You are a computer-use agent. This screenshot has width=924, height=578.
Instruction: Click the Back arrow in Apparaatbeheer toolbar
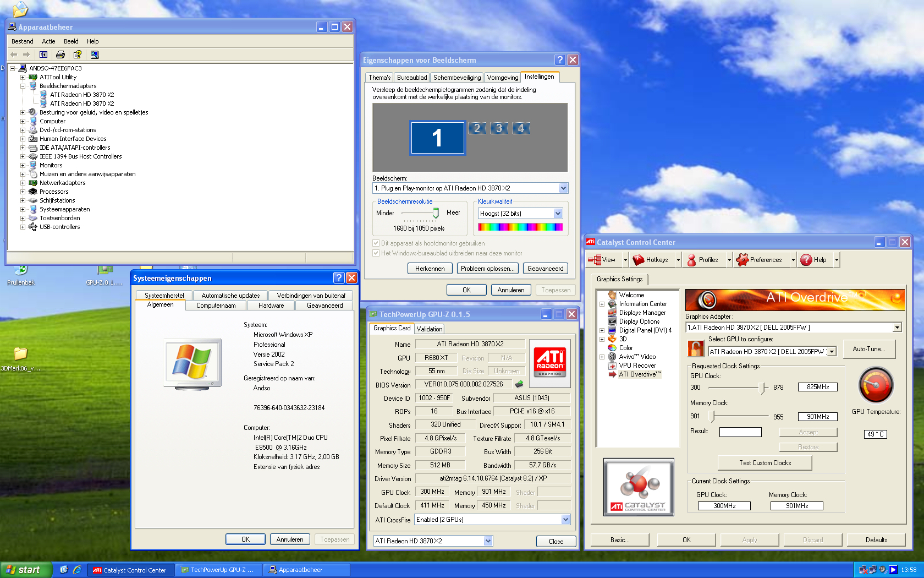point(14,54)
